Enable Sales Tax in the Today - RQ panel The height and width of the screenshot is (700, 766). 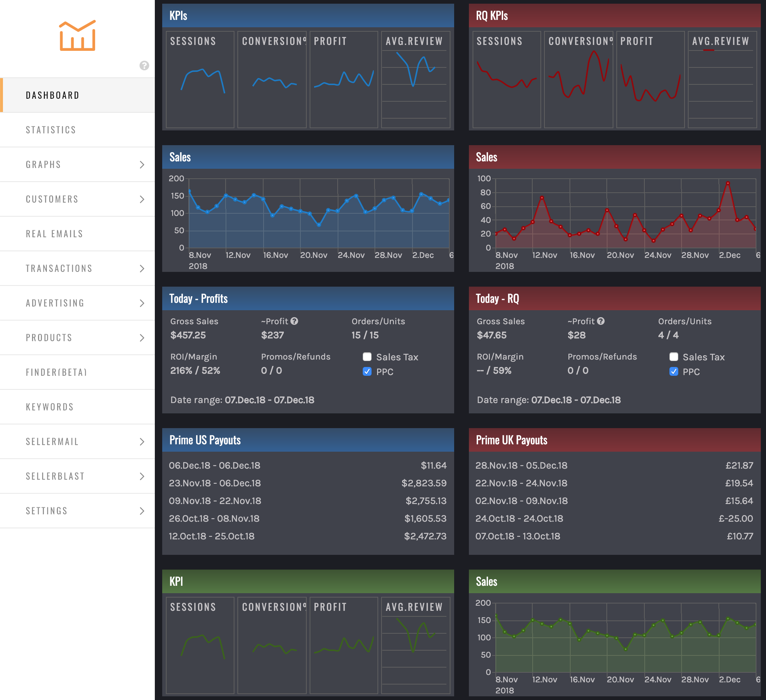[674, 357]
